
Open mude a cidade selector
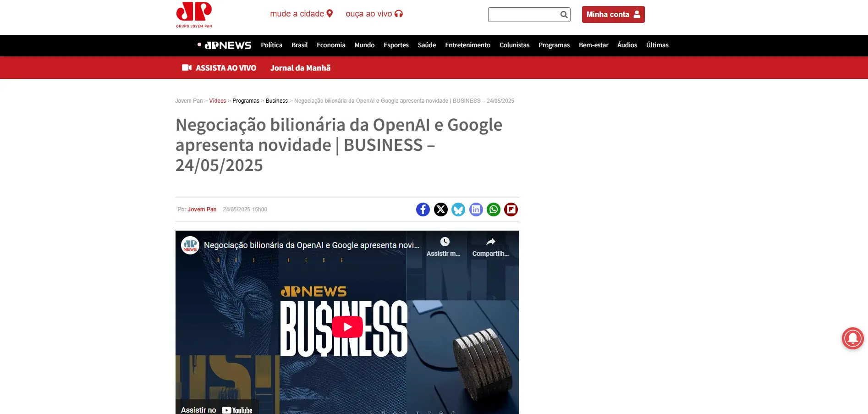click(x=302, y=14)
